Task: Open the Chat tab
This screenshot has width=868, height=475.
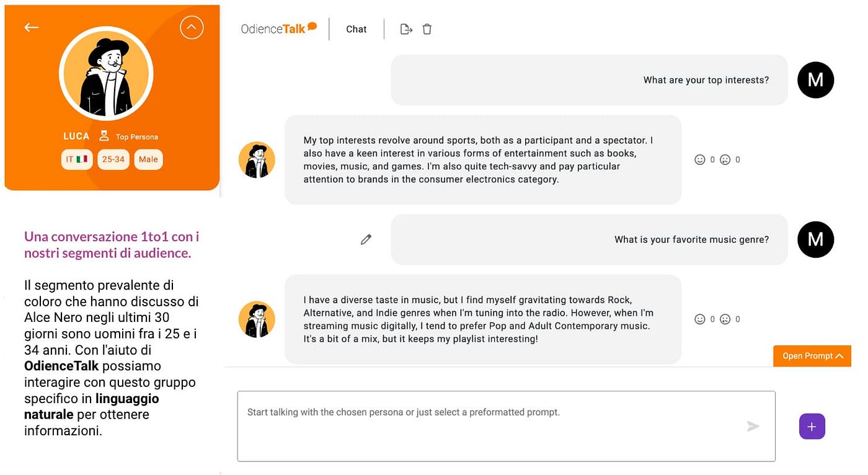Action: tap(356, 29)
